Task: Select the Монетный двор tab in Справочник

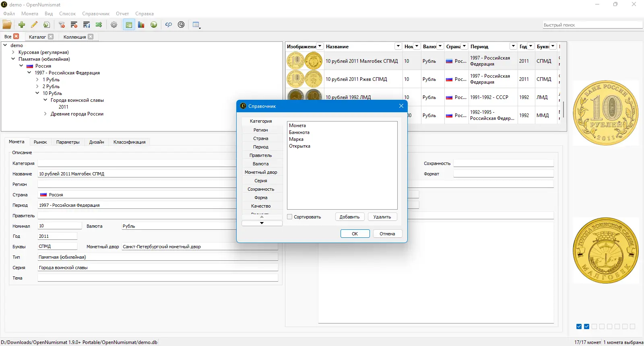Action: (x=261, y=172)
